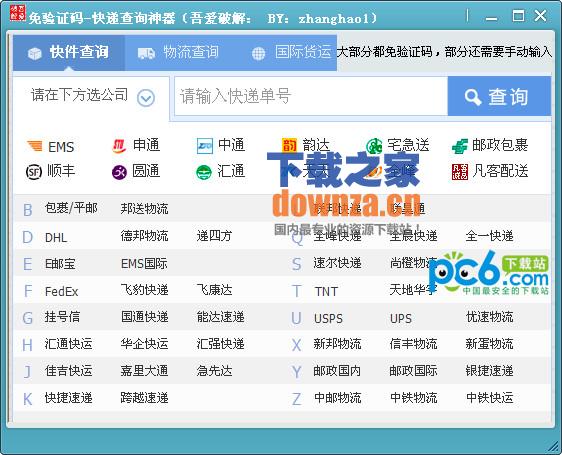Select 嘉里大通 carrier

pyautogui.click(x=144, y=371)
